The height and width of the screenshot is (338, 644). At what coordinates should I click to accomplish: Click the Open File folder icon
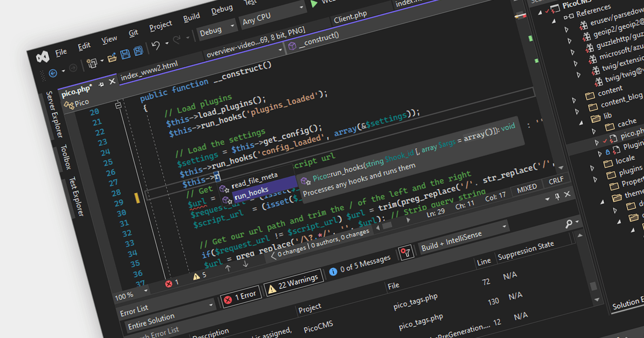coord(112,57)
